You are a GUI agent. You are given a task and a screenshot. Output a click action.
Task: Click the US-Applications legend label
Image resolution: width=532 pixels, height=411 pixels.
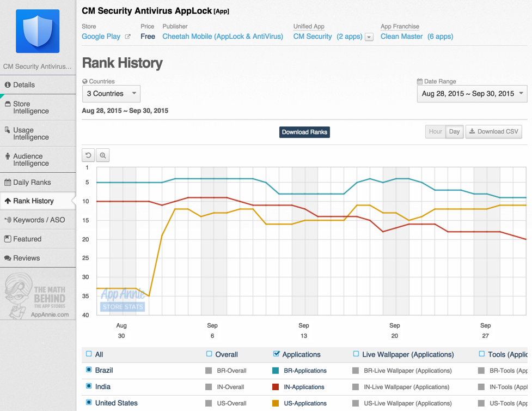(x=305, y=403)
